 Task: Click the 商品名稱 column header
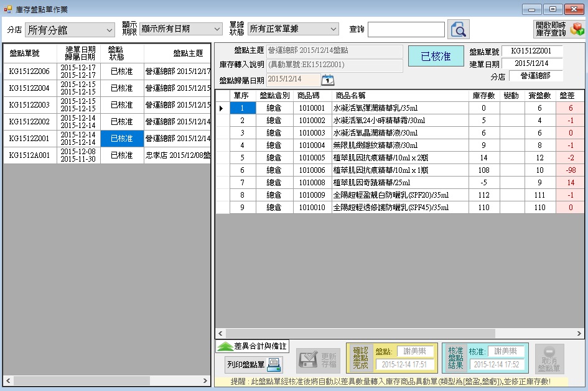[x=350, y=95]
